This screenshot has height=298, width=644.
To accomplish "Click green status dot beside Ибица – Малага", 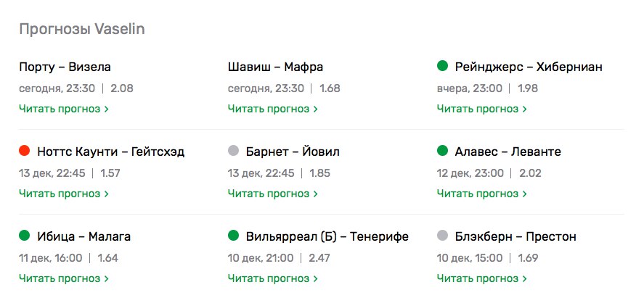I will (x=25, y=236).
